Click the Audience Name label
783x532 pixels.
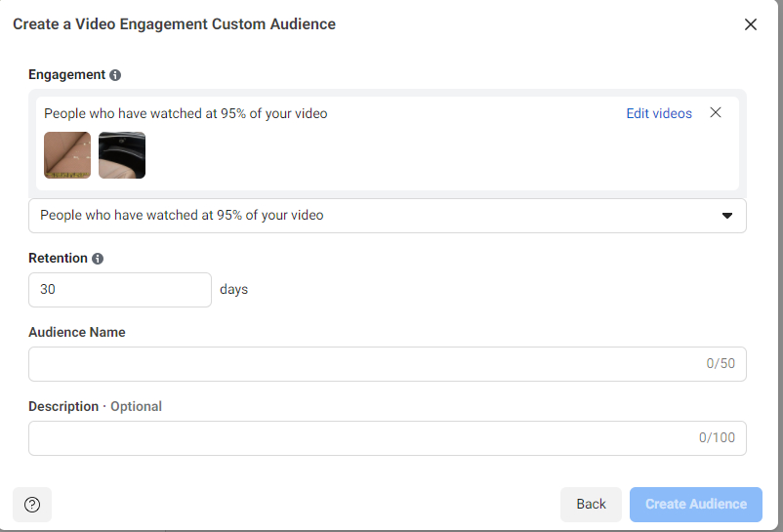pos(77,332)
